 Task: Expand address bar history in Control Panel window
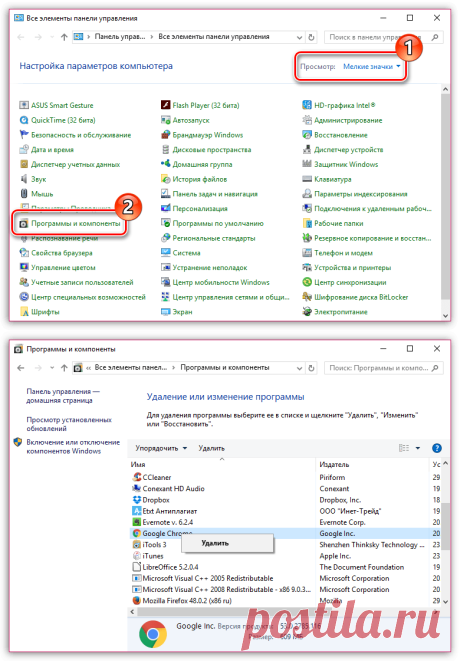(x=299, y=37)
